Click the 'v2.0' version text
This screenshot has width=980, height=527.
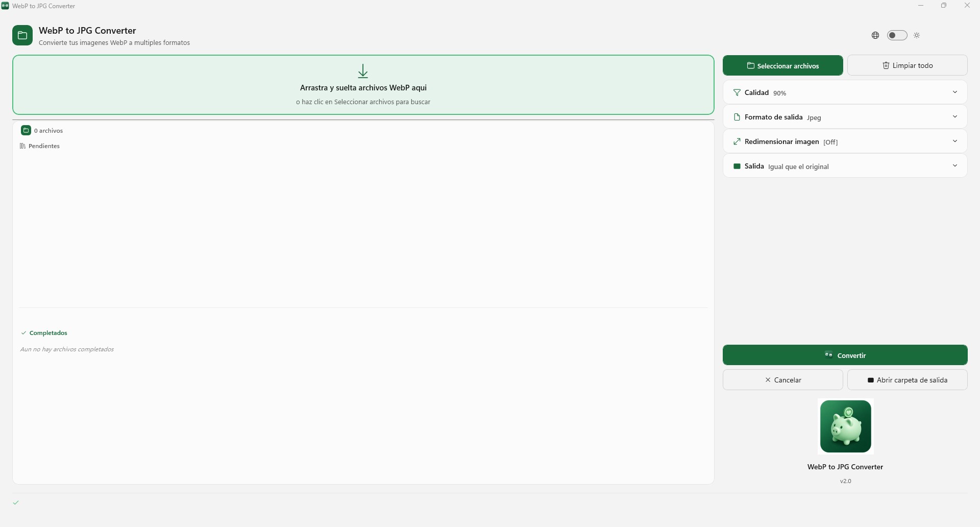tap(845, 481)
